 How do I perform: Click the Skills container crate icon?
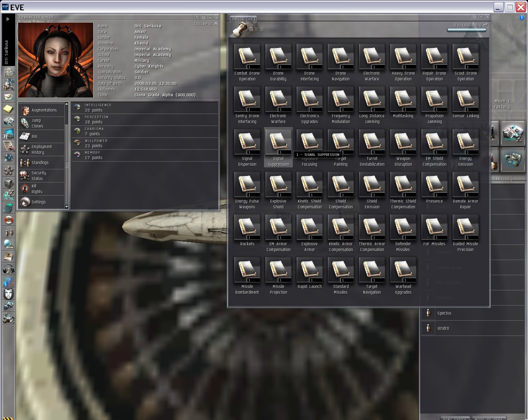coord(239,29)
